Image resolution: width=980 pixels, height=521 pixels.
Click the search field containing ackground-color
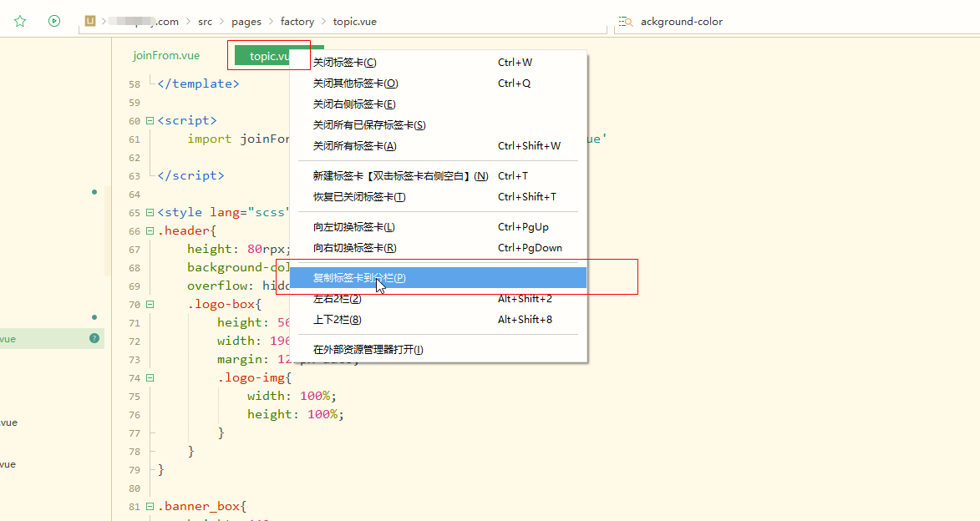pos(797,21)
